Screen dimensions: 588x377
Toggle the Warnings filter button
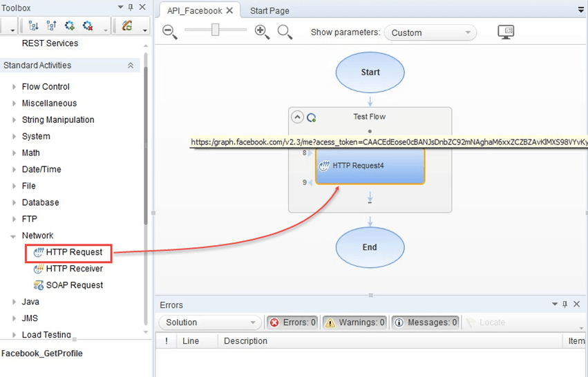click(355, 322)
